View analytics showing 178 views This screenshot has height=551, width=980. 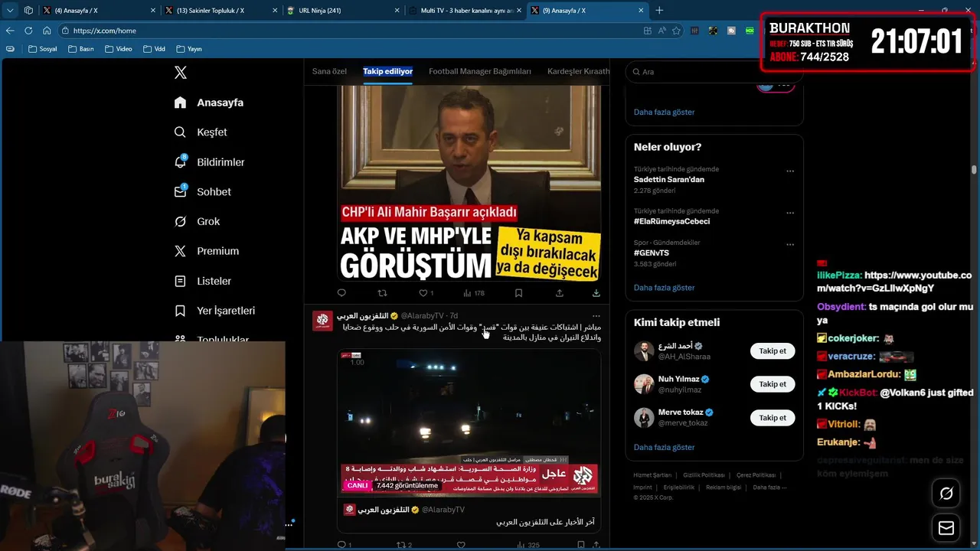[474, 293]
